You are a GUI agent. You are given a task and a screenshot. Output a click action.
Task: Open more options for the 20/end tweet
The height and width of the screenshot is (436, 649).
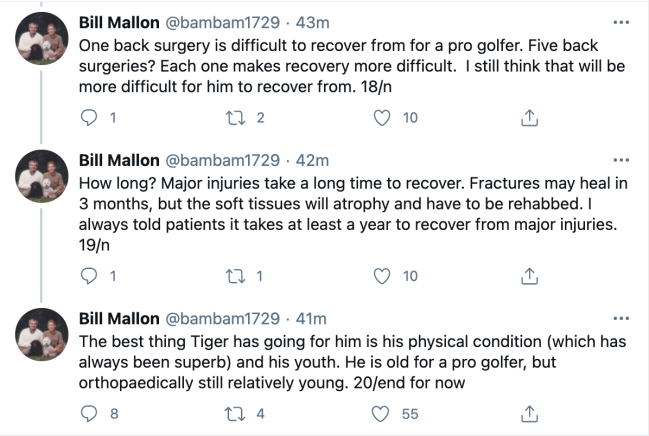click(x=621, y=318)
